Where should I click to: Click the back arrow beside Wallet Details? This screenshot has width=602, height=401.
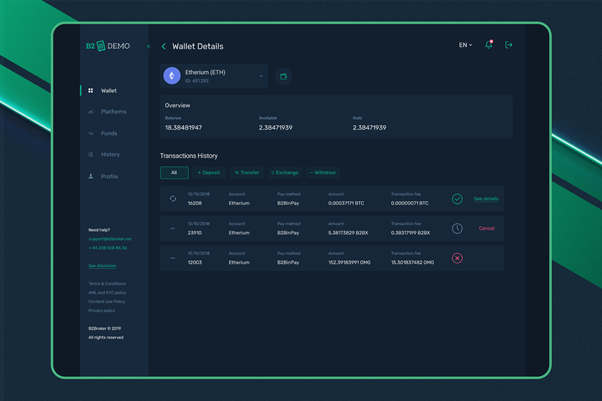(164, 46)
